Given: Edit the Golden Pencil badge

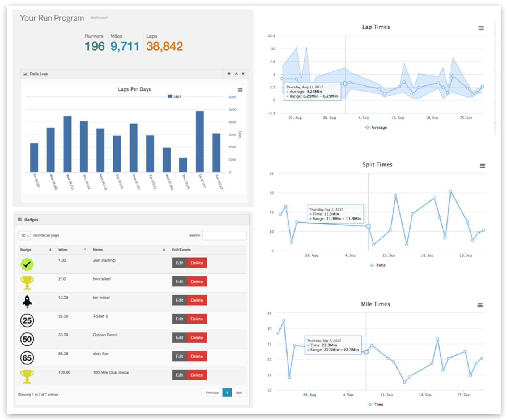Looking at the screenshot, I should pos(179,338).
